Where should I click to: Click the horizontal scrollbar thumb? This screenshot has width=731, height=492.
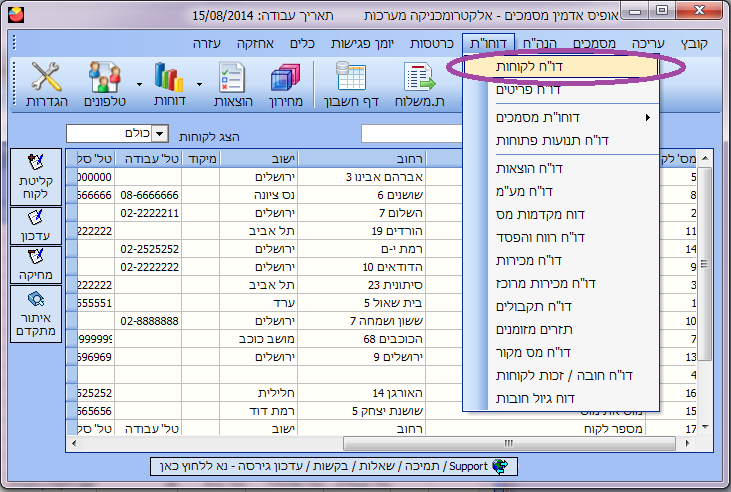pyautogui.click(x=509, y=443)
